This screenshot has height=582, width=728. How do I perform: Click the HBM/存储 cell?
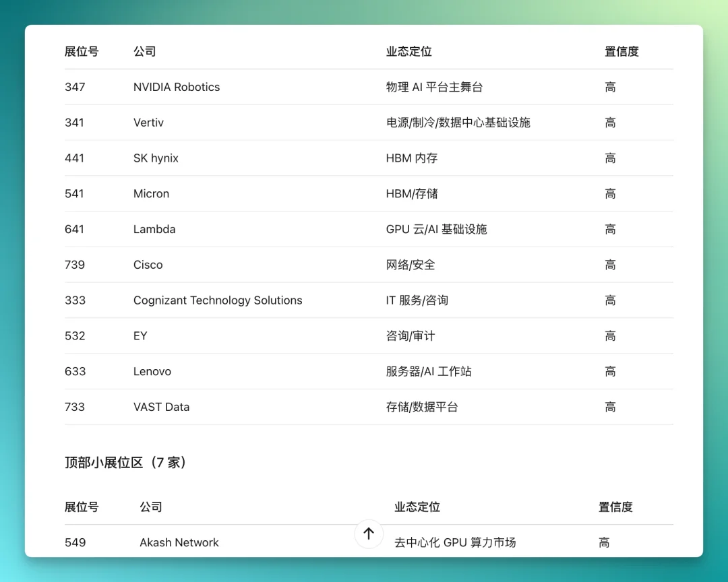click(412, 193)
